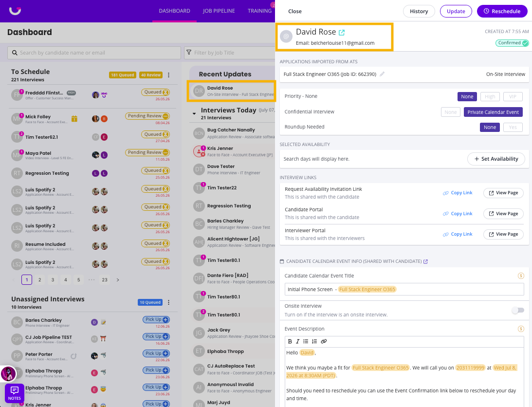Copy Link for Interviewer Portal
Screen dimensions: 532x407
pos(458,234)
